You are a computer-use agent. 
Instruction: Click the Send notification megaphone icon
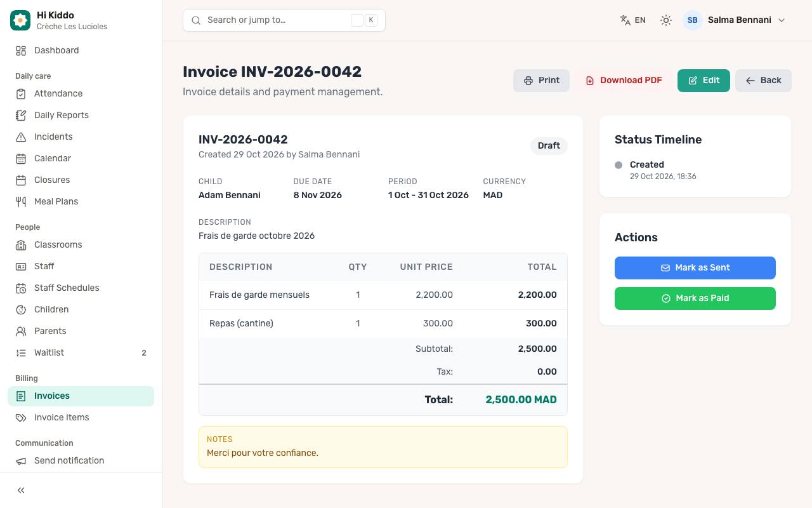21,460
